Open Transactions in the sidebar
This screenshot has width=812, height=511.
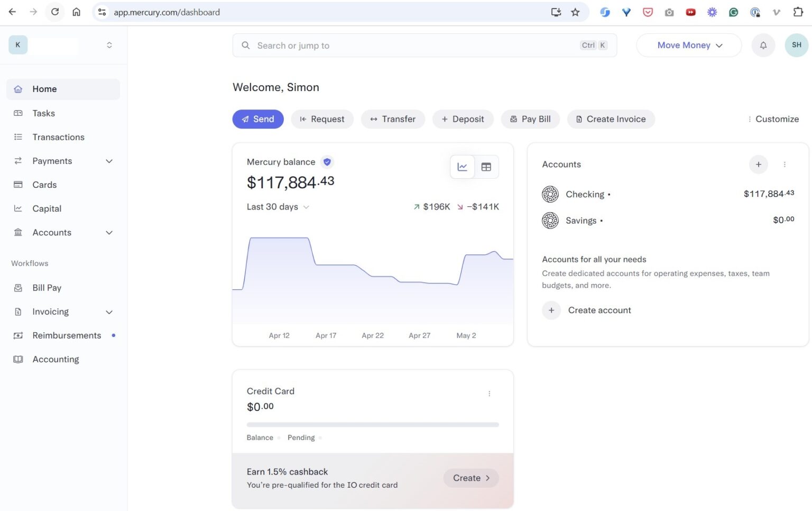coord(63,136)
